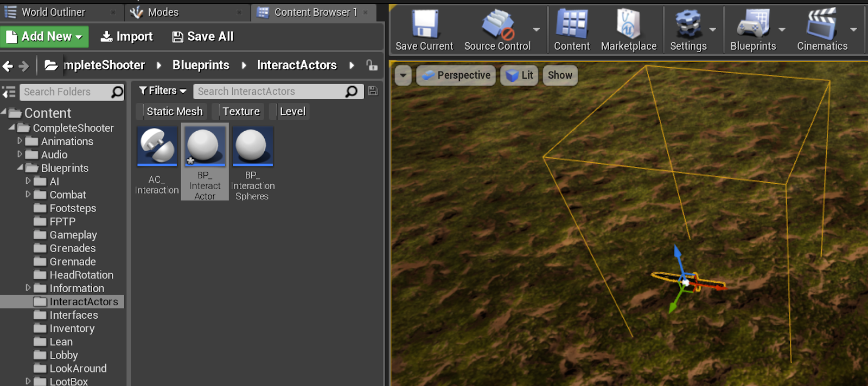868x386 pixels.
Task: Click the asset search magnifier icon
Action: pyautogui.click(x=352, y=92)
